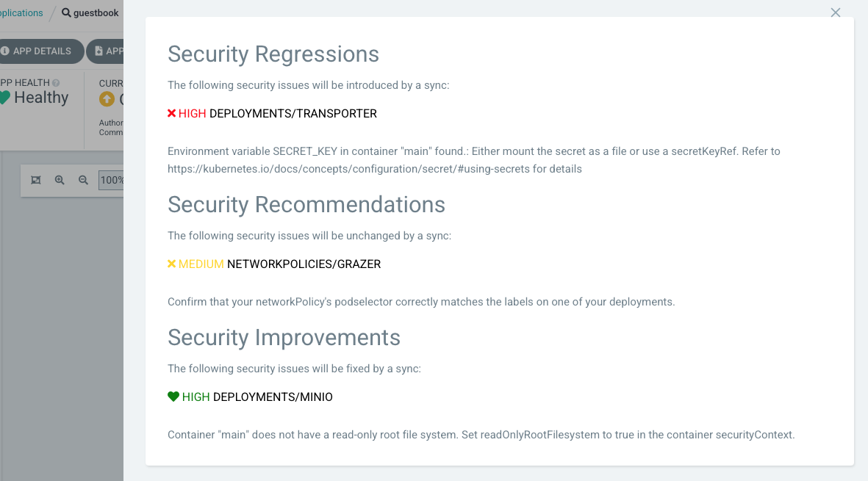Click the zoom in icon on the graph toolbar

pos(60,179)
